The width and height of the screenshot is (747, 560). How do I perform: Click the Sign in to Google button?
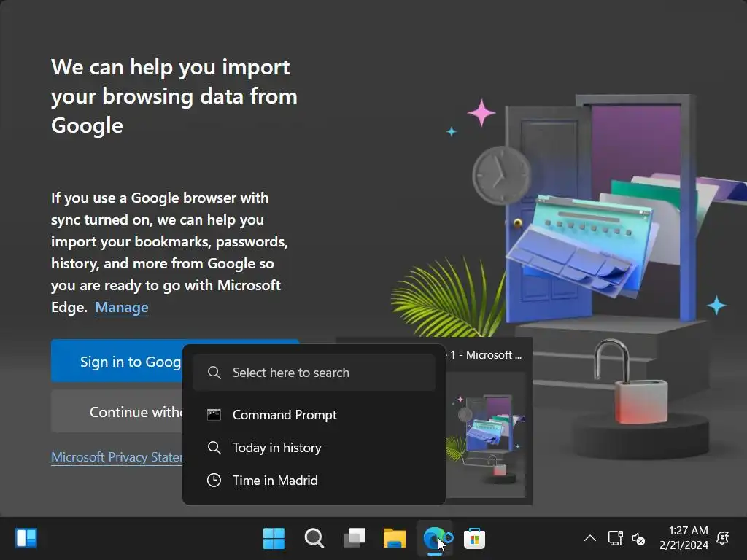[117, 362]
